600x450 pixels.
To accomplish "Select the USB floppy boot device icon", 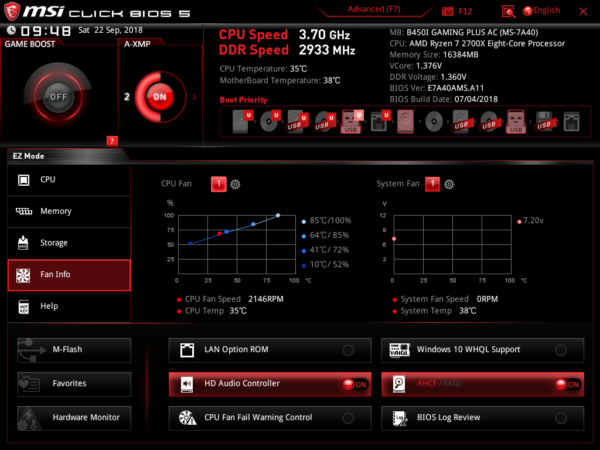I will pos(545,121).
